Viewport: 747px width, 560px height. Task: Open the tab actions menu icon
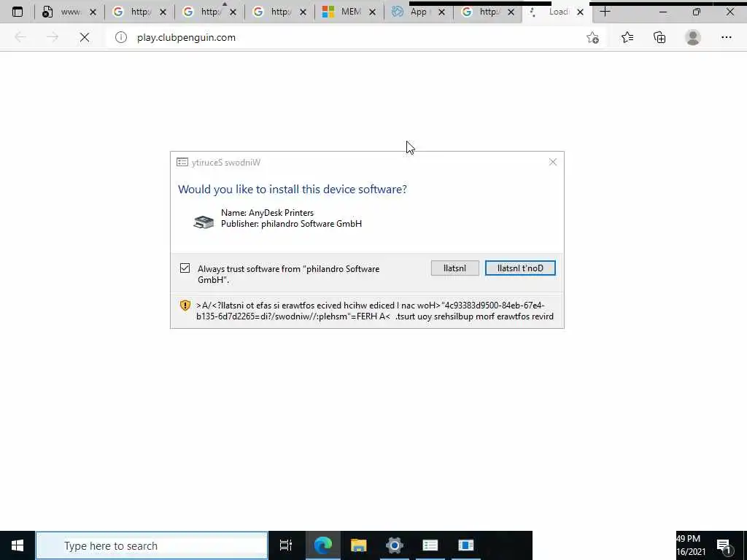pyautogui.click(x=18, y=12)
